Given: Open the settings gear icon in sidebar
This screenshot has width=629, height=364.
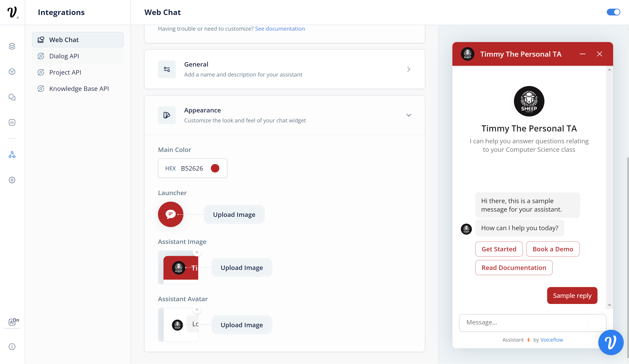Looking at the screenshot, I should click(x=12, y=180).
